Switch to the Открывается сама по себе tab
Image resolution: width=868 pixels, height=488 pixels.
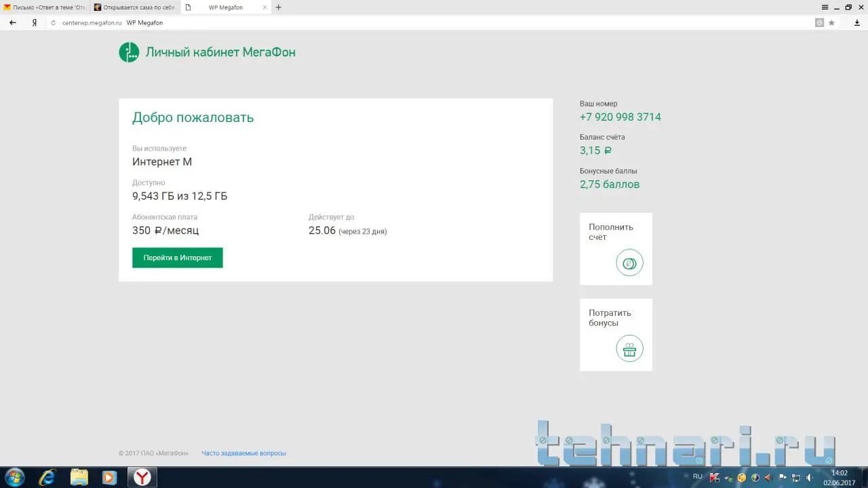(135, 7)
